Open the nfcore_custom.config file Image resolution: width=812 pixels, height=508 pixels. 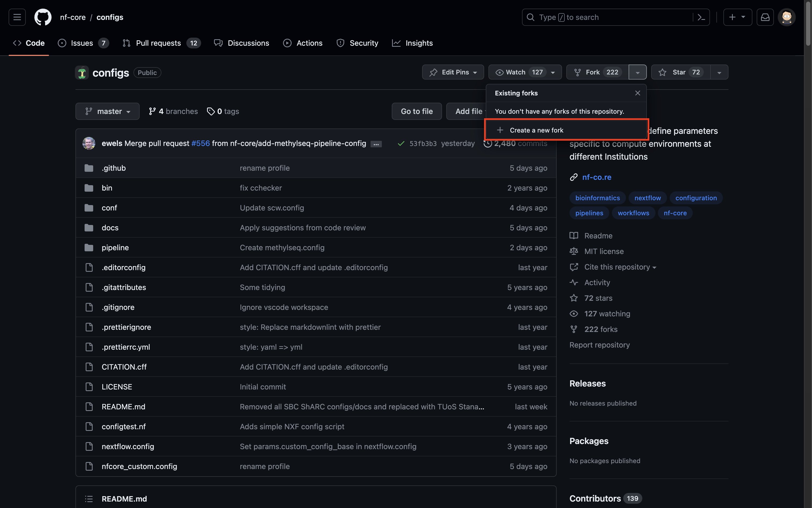click(x=139, y=466)
